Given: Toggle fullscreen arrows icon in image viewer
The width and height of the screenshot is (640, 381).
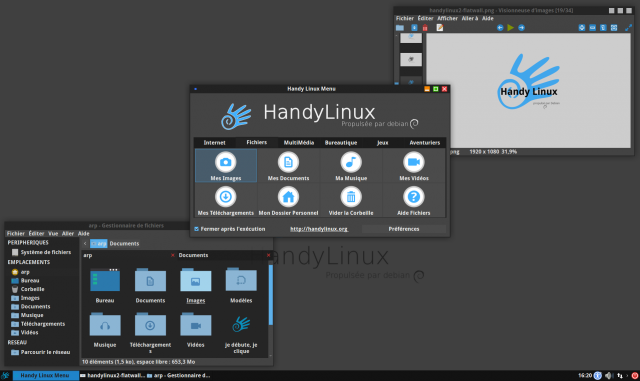Looking at the screenshot, I should coord(628,28).
